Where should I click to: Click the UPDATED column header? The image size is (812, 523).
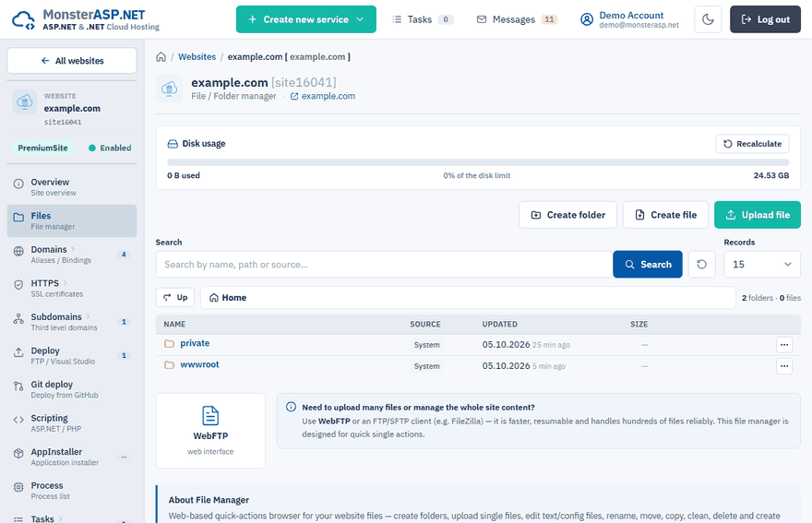500,324
